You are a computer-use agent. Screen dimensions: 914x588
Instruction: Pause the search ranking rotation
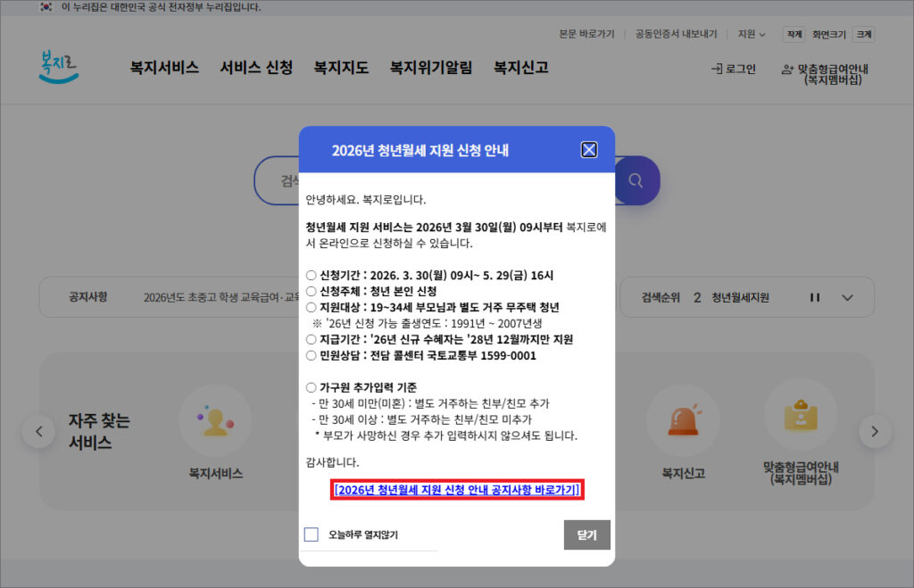click(x=815, y=298)
